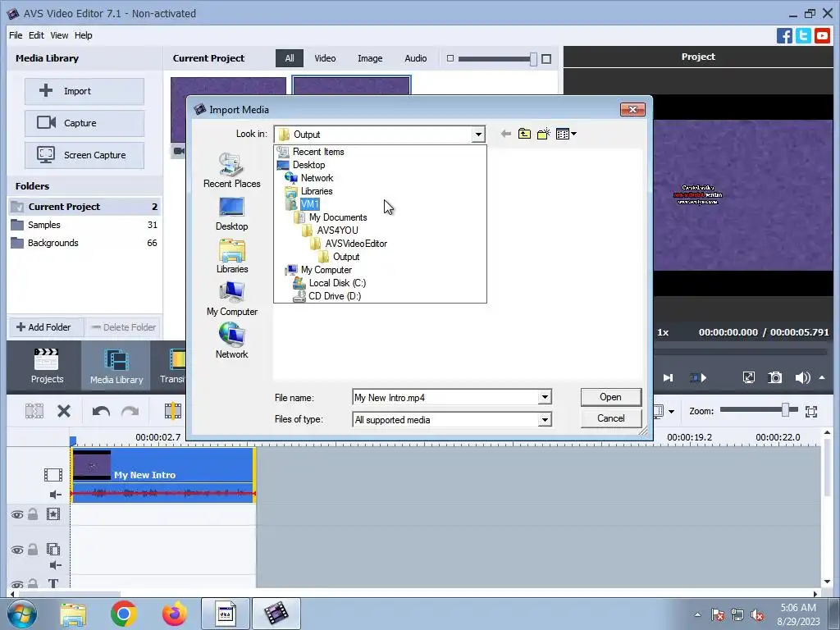Mute preview volume speaker icon

point(802,377)
